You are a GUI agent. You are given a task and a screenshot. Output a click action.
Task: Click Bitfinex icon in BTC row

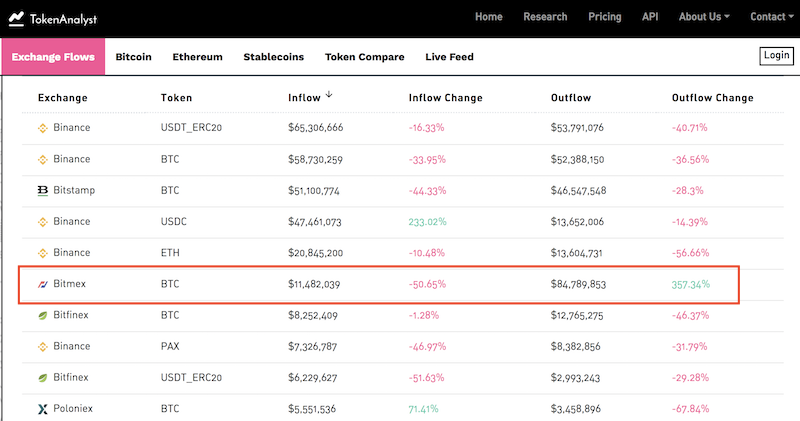[x=43, y=315]
